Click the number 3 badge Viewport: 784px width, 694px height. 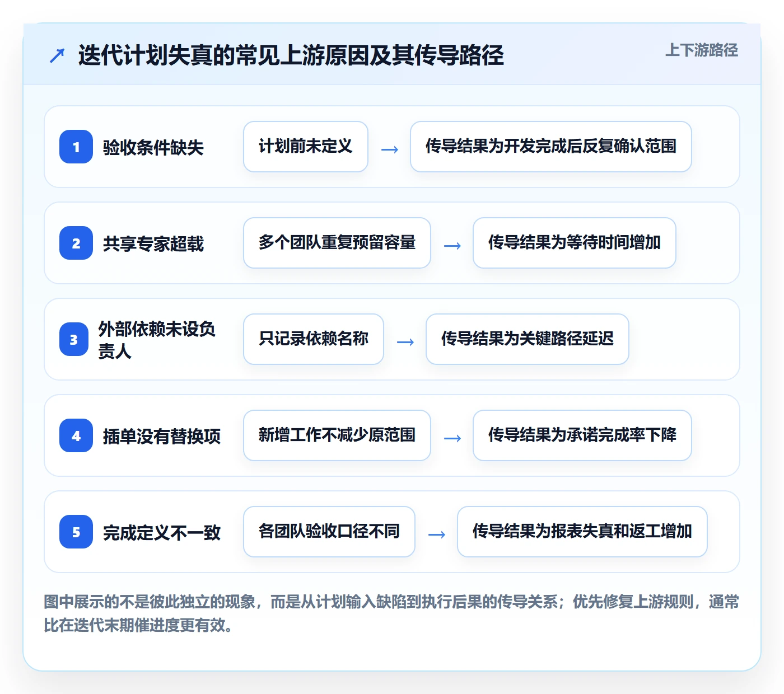point(74,339)
